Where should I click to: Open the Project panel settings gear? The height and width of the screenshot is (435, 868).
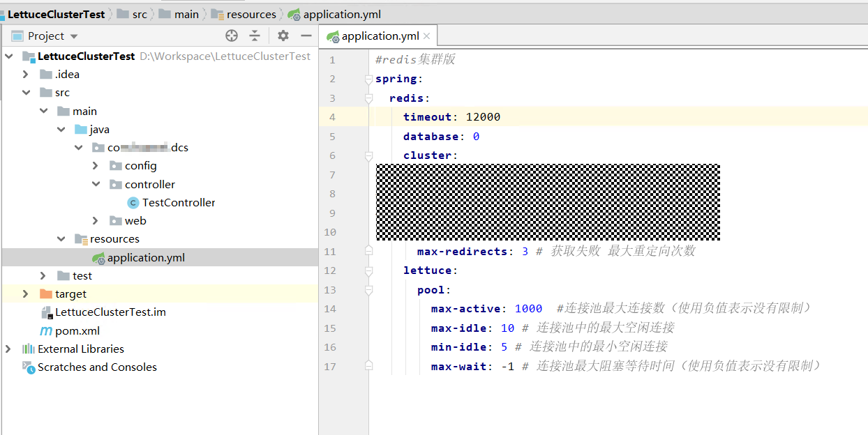pyautogui.click(x=283, y=36)
